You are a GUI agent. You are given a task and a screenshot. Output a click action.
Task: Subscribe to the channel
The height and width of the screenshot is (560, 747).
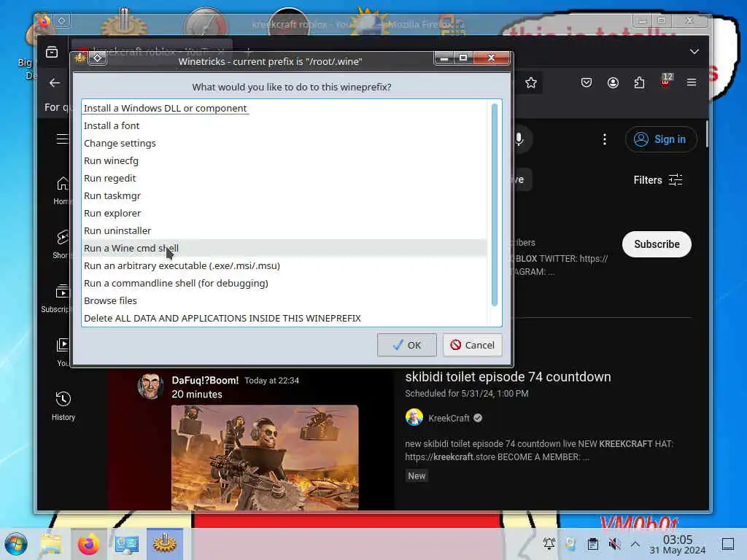(x=657, y=244)
